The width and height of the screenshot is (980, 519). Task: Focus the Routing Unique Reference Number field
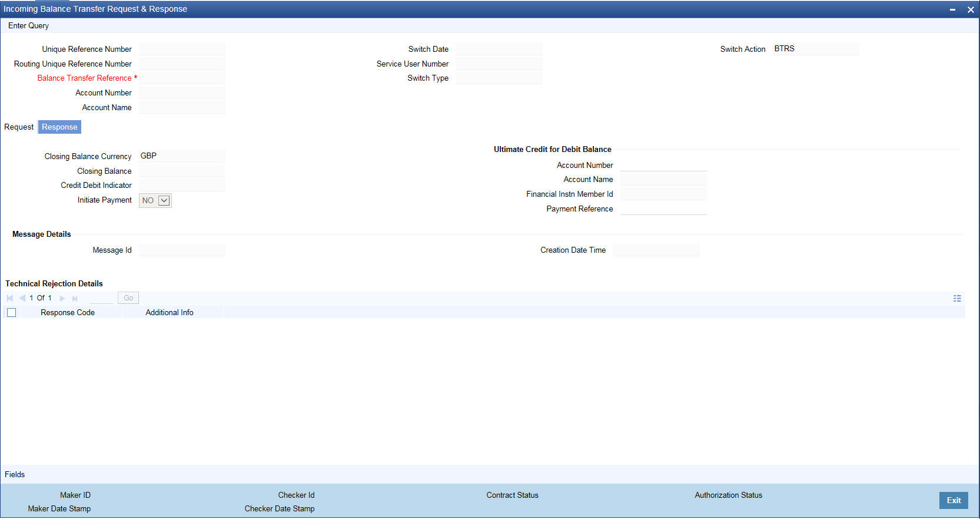click(x=182, y=64)
